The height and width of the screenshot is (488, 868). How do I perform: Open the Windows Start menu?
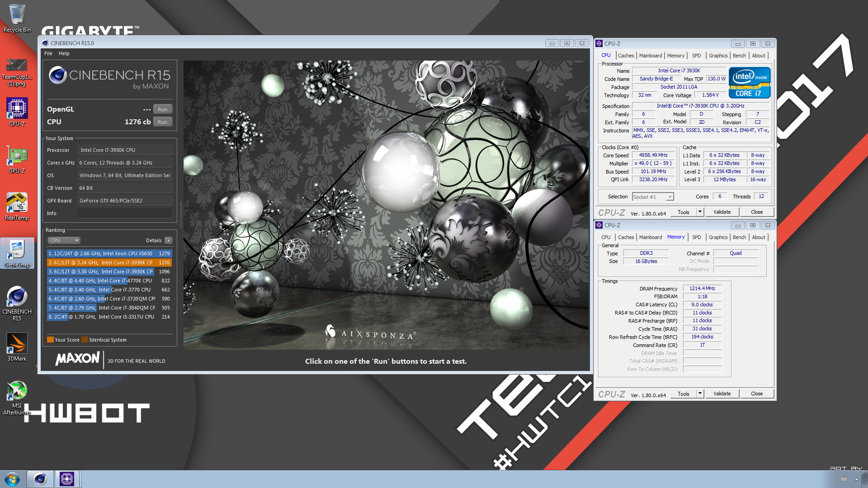coord(12,479)
